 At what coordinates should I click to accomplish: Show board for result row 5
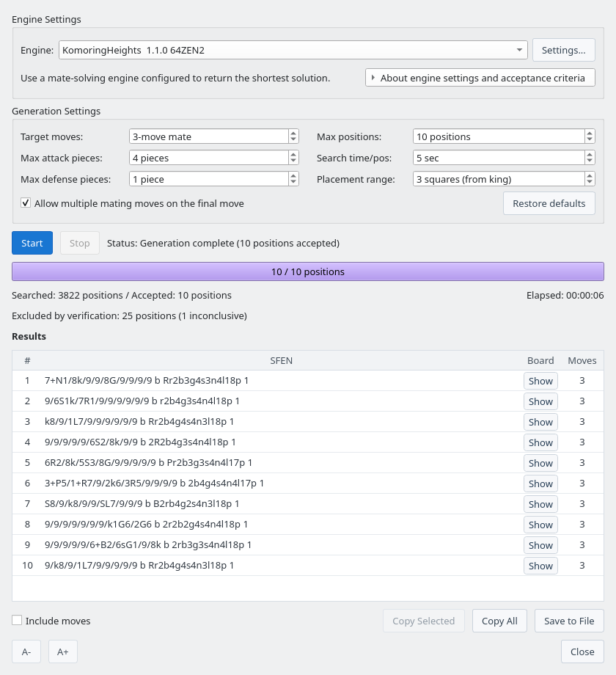pos(540,463)
